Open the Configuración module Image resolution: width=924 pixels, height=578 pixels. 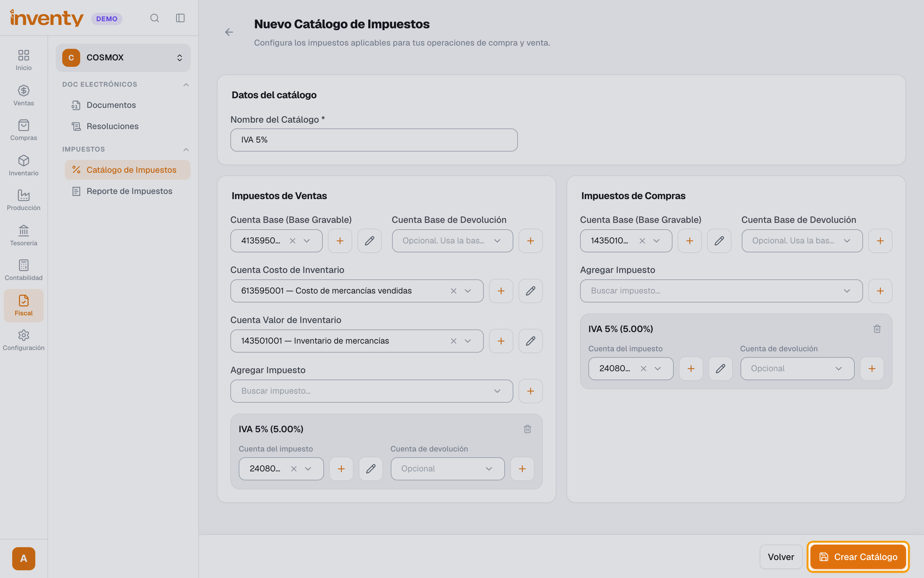[x=24, y=340]
